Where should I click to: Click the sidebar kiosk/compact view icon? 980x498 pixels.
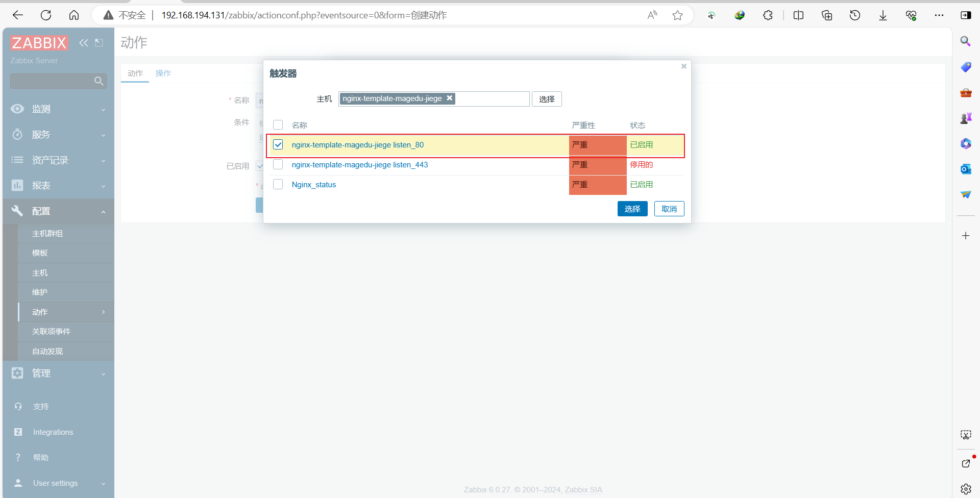99,43
